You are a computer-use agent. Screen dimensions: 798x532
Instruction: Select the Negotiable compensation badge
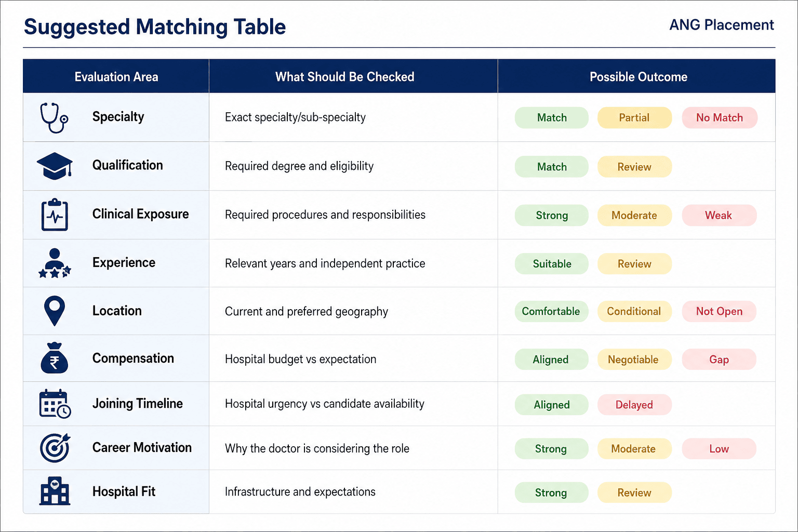634,360
